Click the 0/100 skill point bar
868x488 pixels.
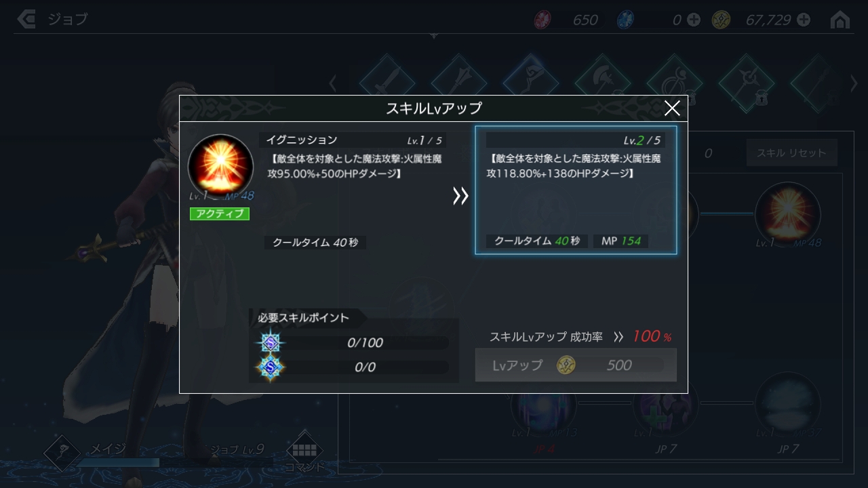pos(365,342)
